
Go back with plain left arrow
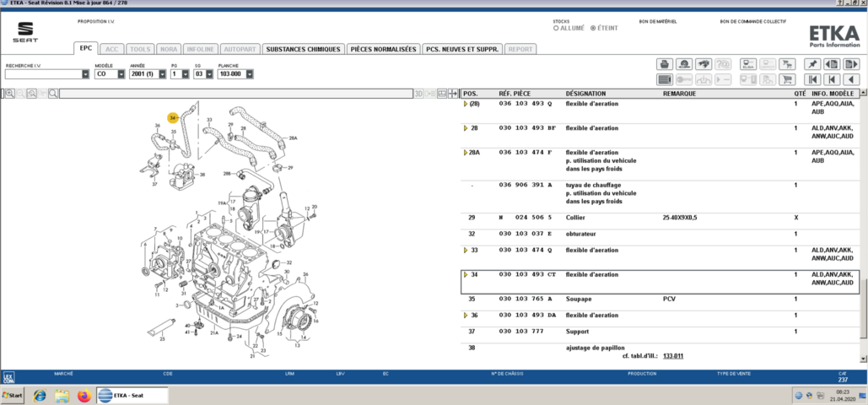pos(851,80)
